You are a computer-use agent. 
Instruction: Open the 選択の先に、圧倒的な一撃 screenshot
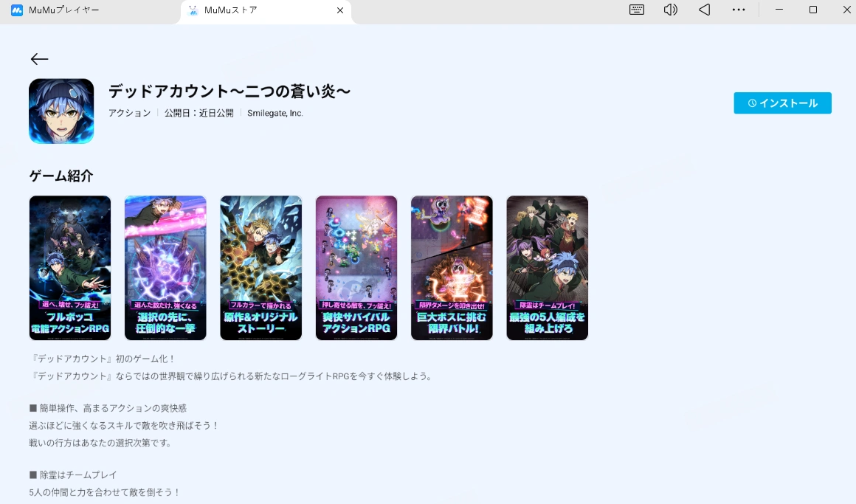[165, 268]
